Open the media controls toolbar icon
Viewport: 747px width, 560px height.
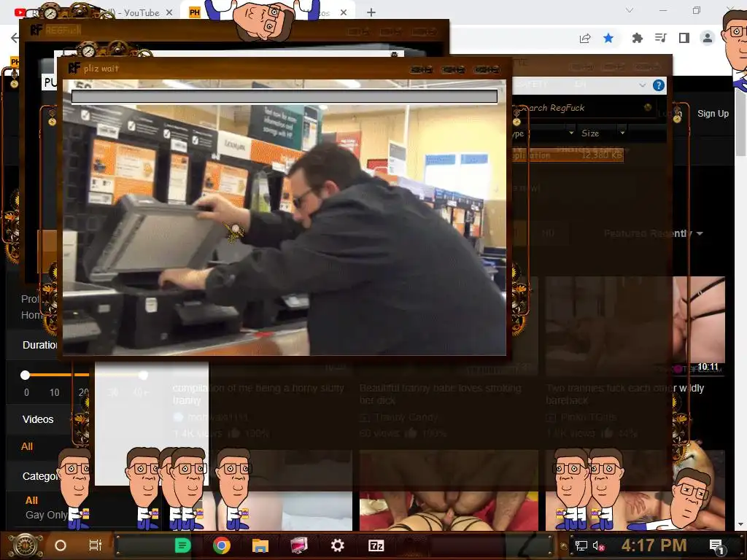[x=660, y=38]
